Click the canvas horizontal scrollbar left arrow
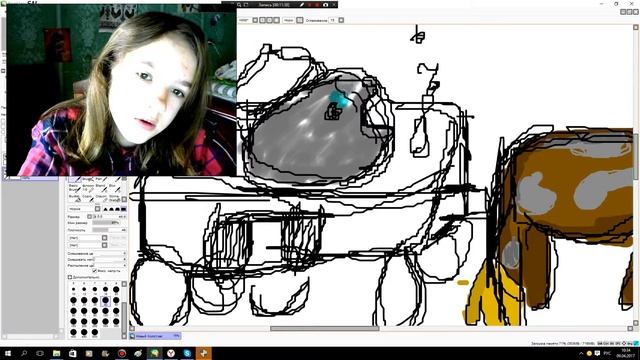Screen dimensions: 640x360 tap(132, 328)
